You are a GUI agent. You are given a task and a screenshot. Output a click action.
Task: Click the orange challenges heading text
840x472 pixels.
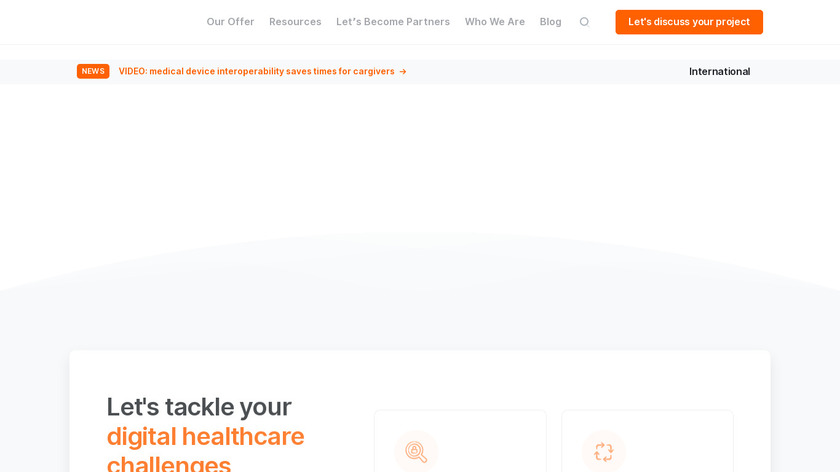169,463
